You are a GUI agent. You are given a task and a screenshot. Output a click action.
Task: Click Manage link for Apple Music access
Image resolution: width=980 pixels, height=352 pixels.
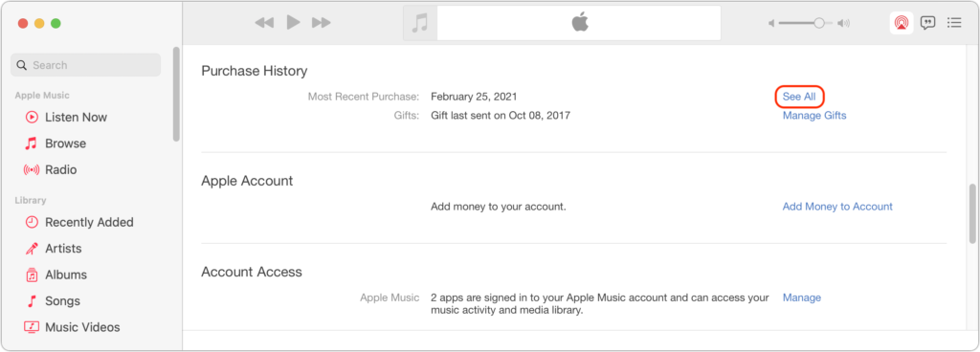(802, 297)
